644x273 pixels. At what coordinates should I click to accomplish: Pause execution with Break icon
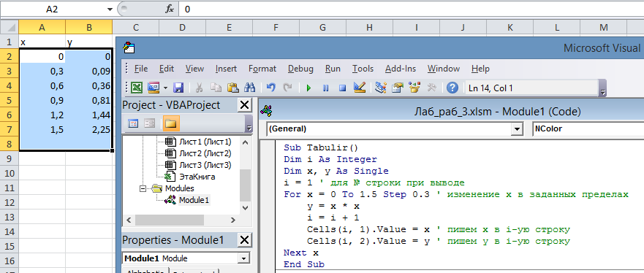326,88
